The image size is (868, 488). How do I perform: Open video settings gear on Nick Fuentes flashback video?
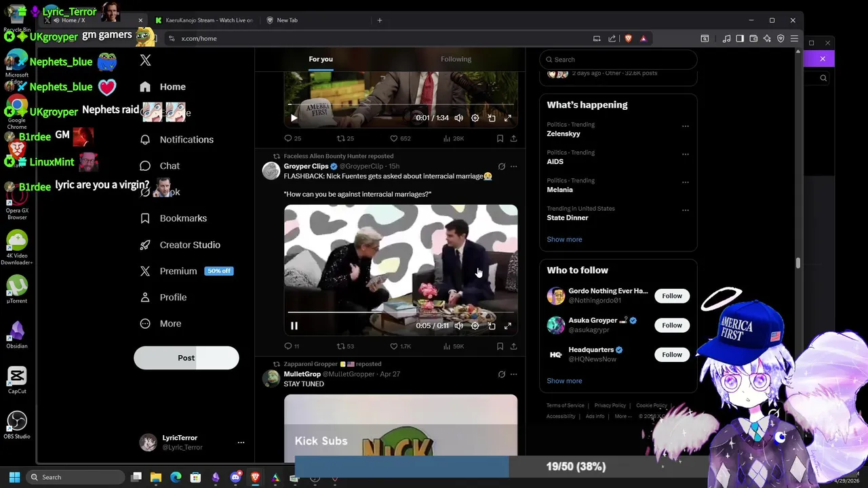[475, 326]
